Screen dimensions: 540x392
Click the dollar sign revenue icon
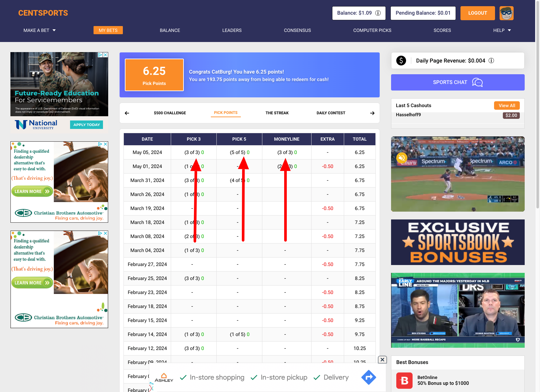click(x=401, y=61)
